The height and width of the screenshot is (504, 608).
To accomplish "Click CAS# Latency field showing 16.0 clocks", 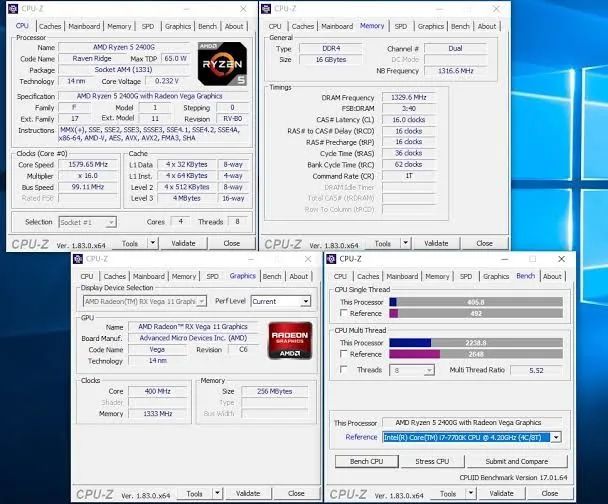I will click(409, 120).
